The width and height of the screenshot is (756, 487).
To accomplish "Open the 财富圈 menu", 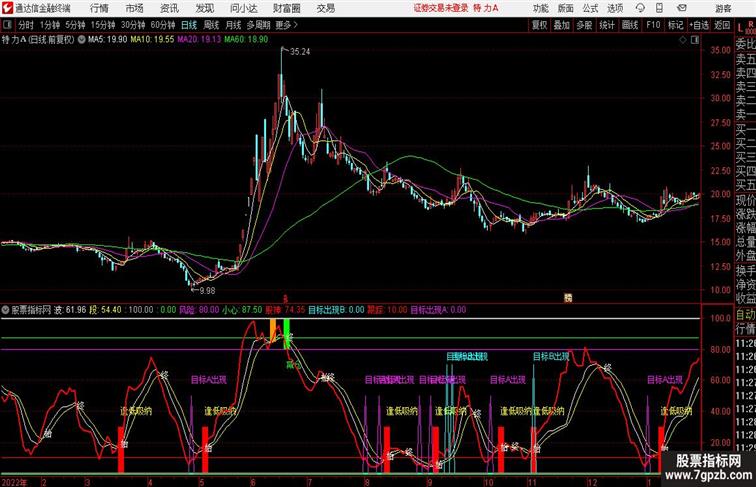I will [286, 8].
